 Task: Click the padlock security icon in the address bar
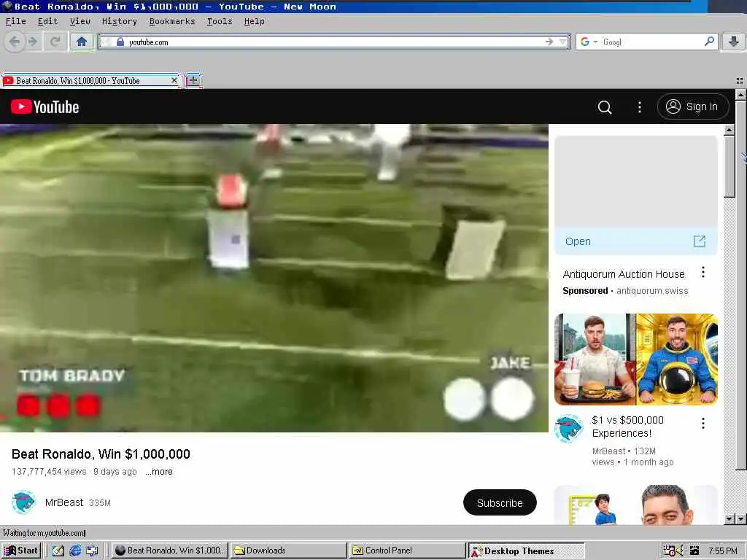coord(120,42)
